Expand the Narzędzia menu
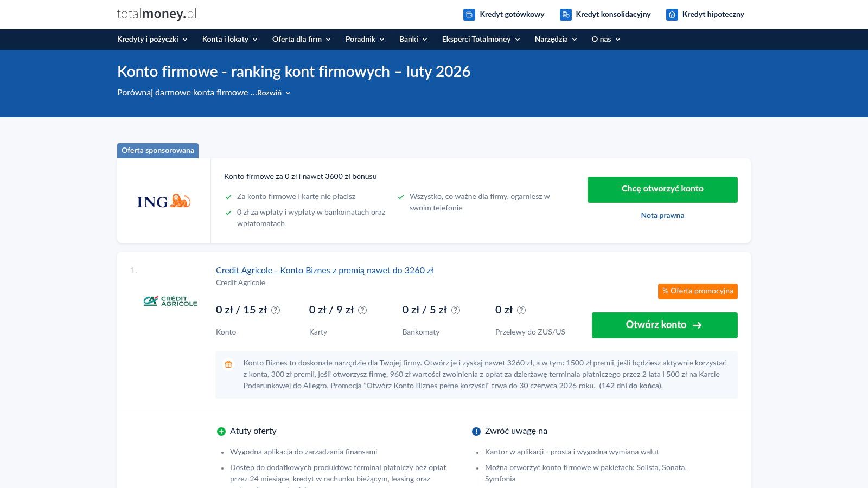The image size is (868, 488). click(556, 39)
